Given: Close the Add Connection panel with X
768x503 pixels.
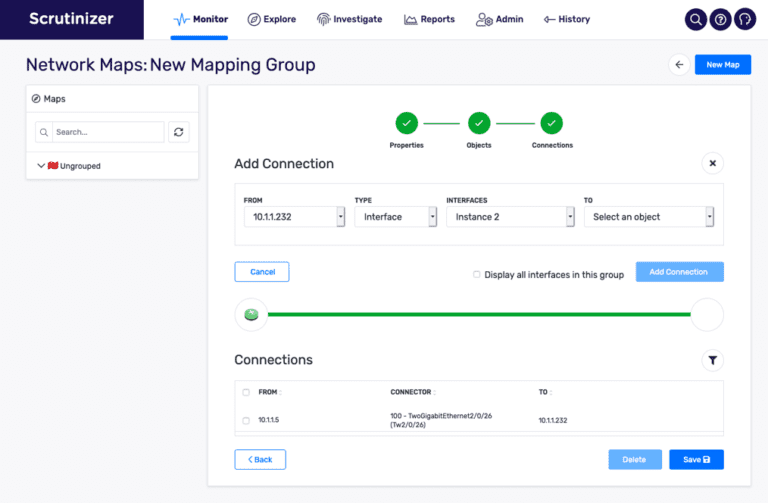Looking at the screenshot, I should click(713, 163).
